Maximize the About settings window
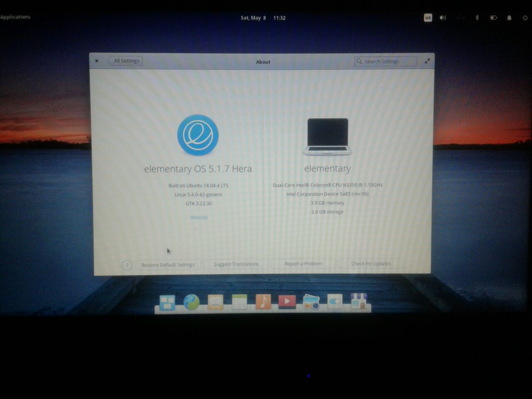Image resolution: width=532 pixels, height=399 pixels. tap(427, 61)
